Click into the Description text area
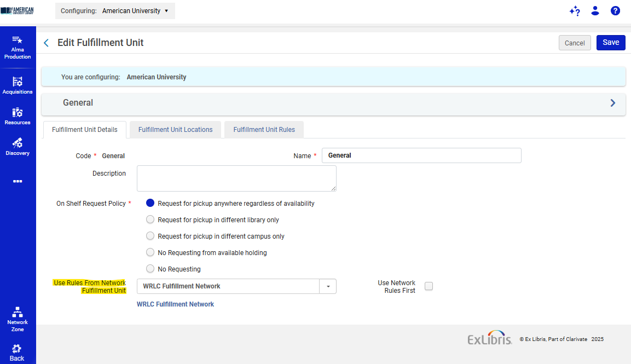Screen dimensions: 631x364 [236, 178]
